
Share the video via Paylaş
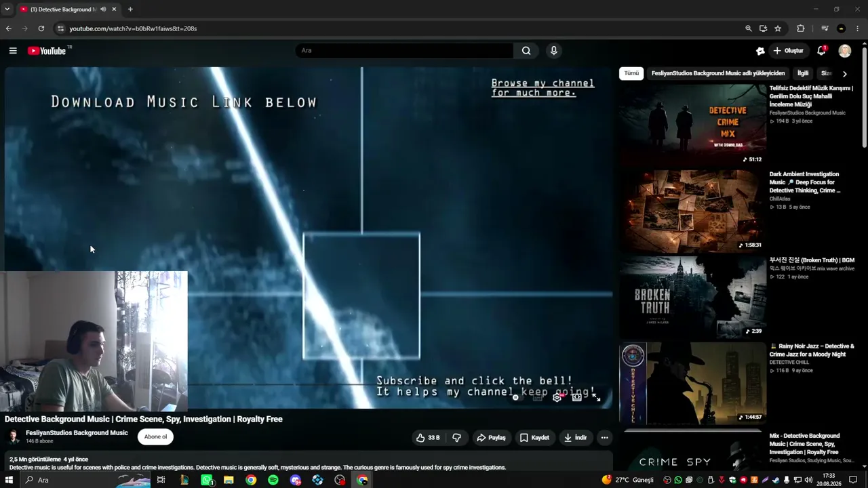491,438
